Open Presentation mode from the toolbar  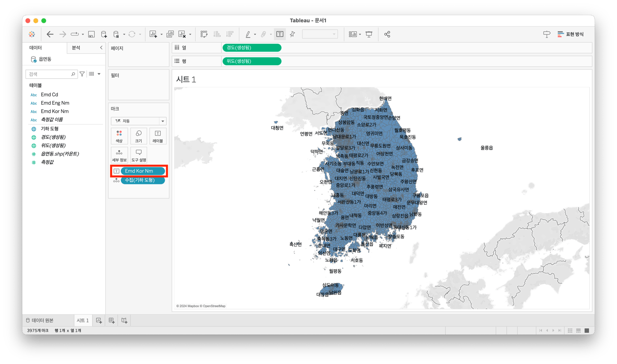coord(369,34)
